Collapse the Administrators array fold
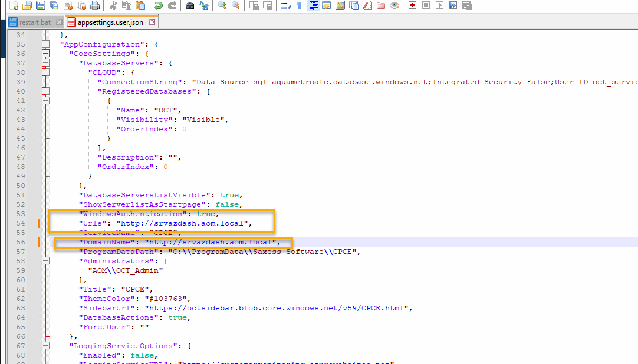The image size is (638, 364). (x=45, y=261)
